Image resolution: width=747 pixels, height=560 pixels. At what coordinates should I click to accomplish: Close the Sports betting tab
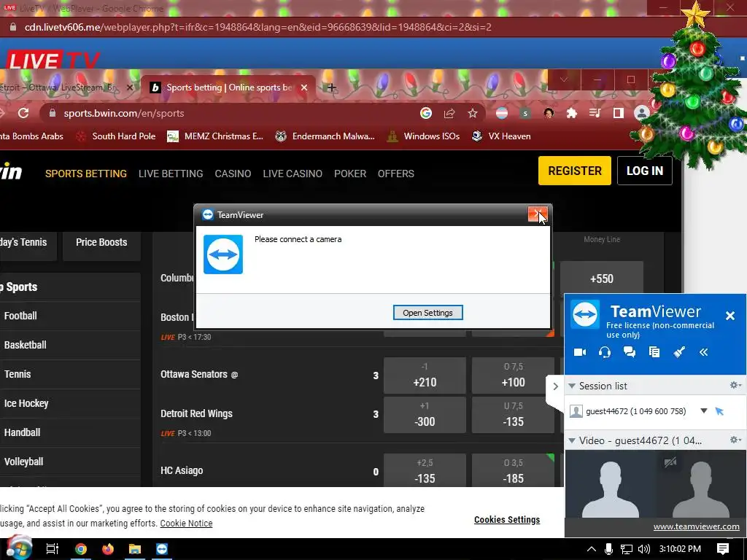304,87
